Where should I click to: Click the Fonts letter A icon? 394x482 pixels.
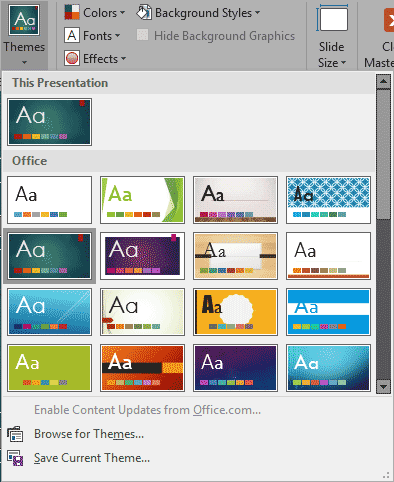(x=72, y=35)
